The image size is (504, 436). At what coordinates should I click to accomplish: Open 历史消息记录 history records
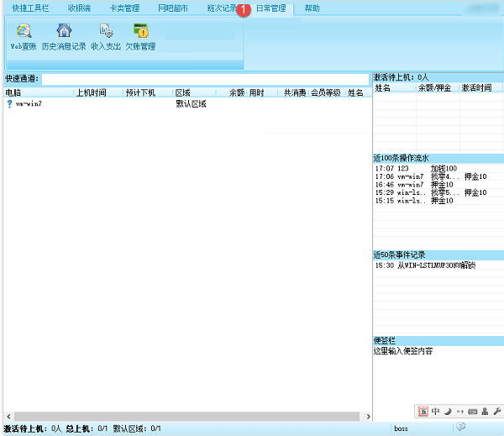click(x=64, y=37)
